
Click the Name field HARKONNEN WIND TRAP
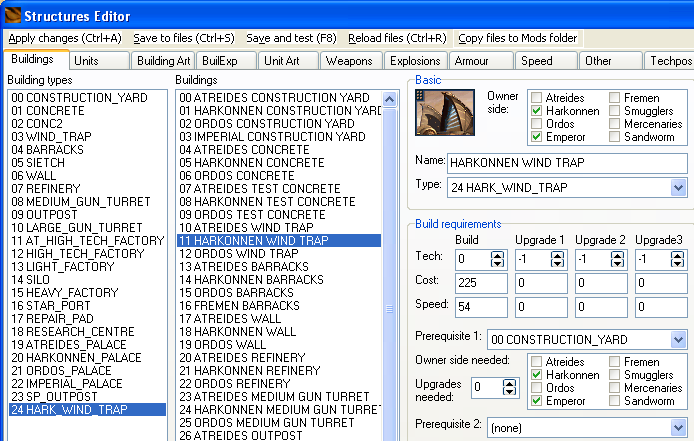(567, 163)
